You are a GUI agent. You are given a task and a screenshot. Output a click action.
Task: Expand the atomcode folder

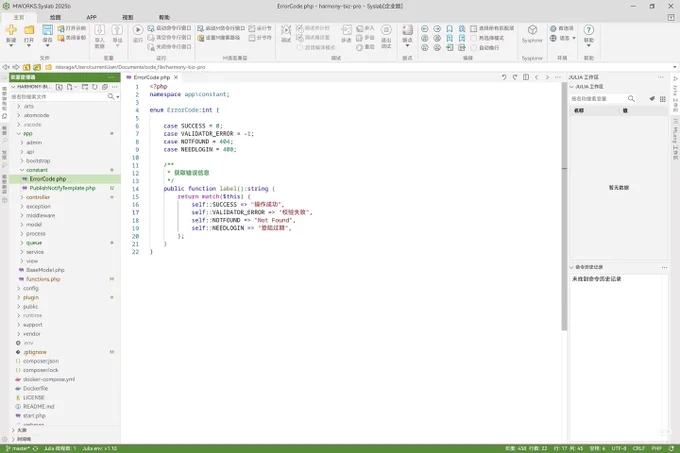coord(19,115)
